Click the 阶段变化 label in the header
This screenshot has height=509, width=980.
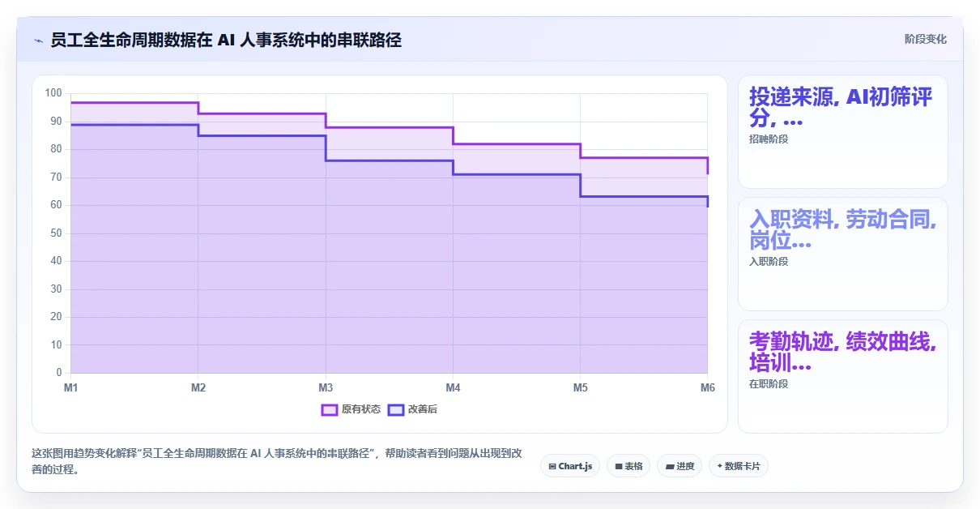[x=926, y=39]
